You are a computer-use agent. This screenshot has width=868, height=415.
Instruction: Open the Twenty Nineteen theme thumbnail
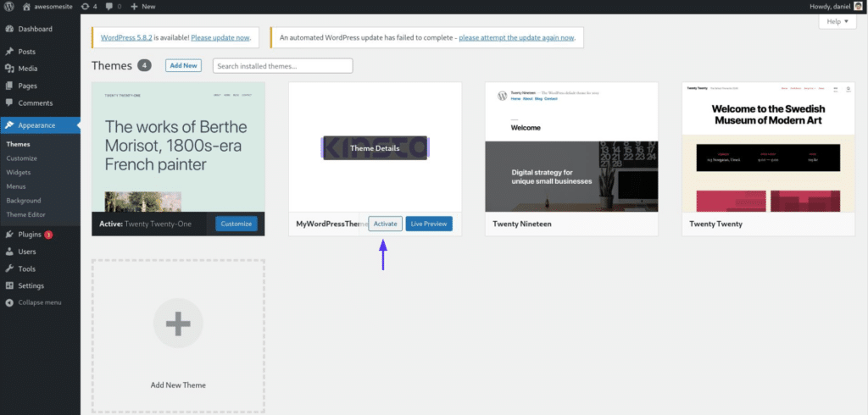[572, 147]
